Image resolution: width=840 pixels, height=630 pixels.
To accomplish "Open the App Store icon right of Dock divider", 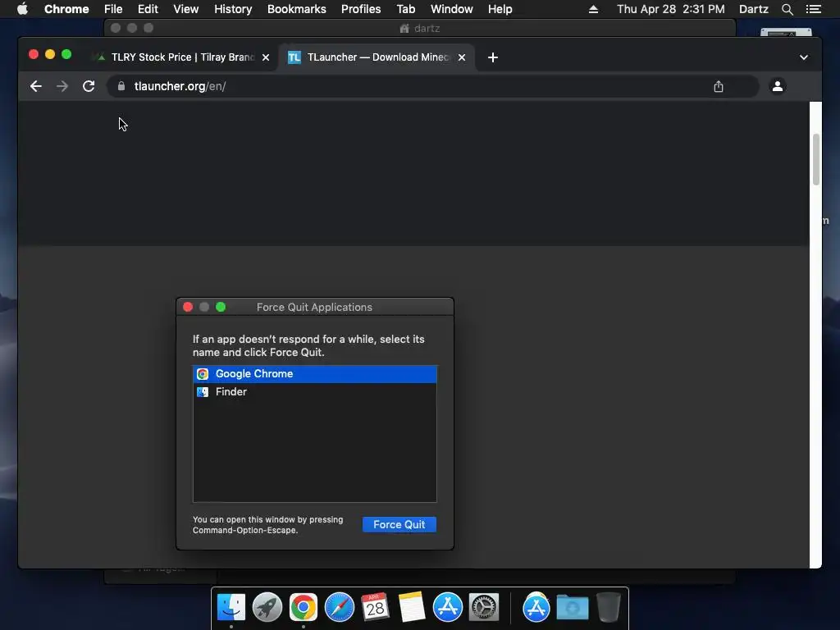I will [x=536, y=607].
